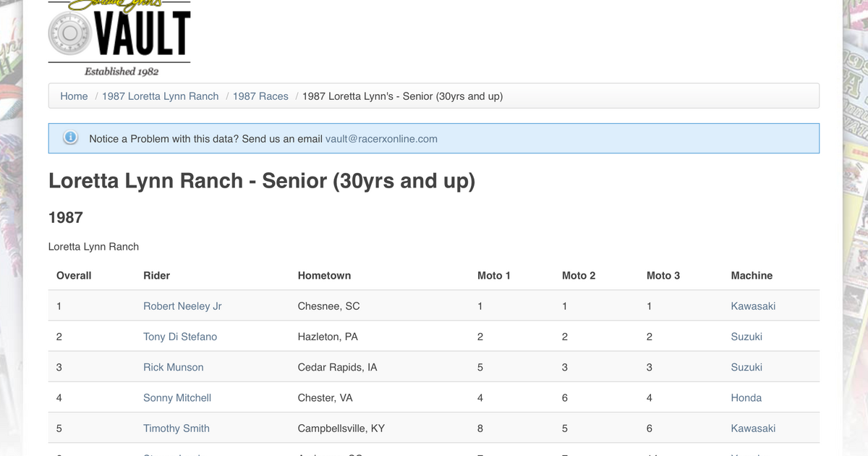
Task: Go to Home breadcrumb
Action: (x=74, y=96)
